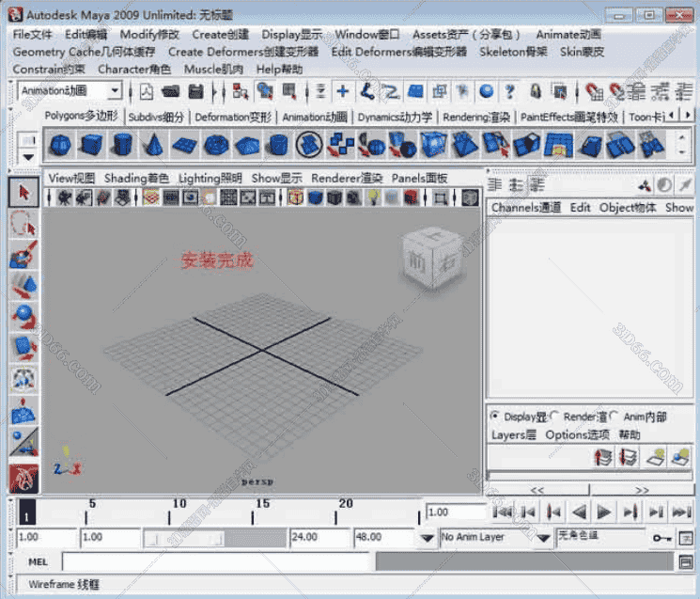Open the Animate menu
The width and height of the screenshot is (700, 599).
pos(568,35)
